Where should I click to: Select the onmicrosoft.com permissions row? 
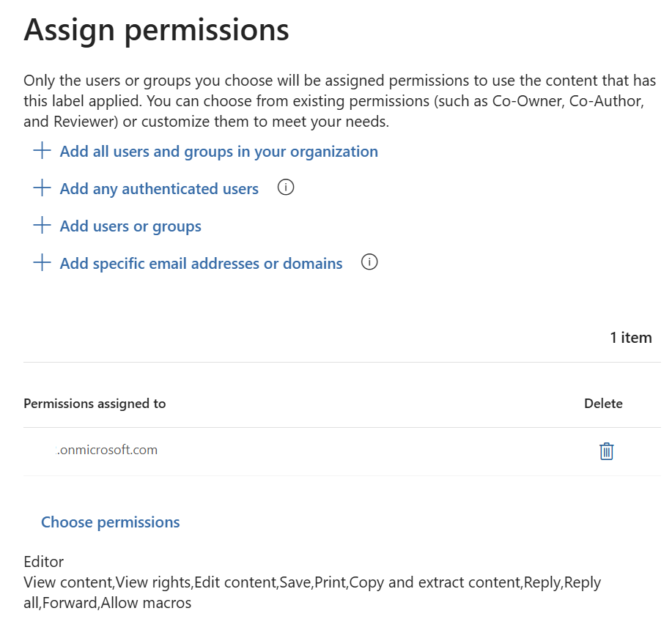(107, 451)
